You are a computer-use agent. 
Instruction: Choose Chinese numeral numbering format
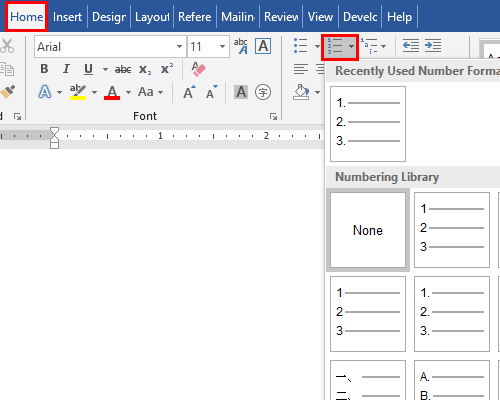(368, 380)
